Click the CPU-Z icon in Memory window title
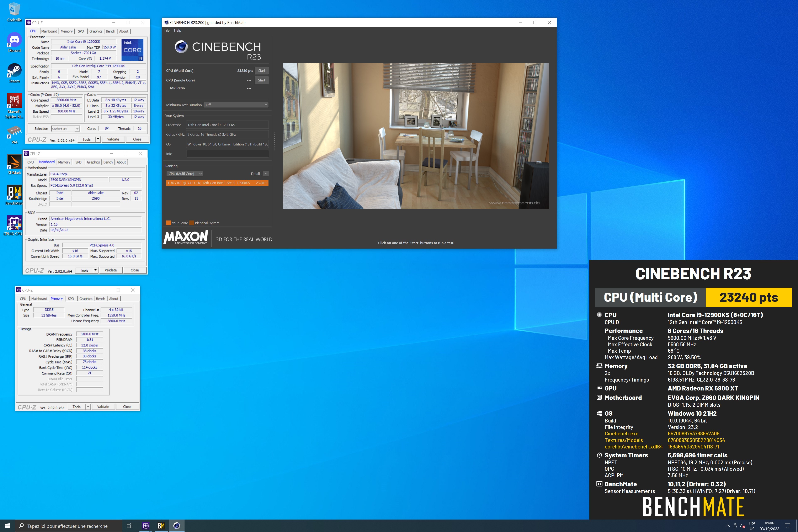The image size is (798, 532). [x=19, y=290]
